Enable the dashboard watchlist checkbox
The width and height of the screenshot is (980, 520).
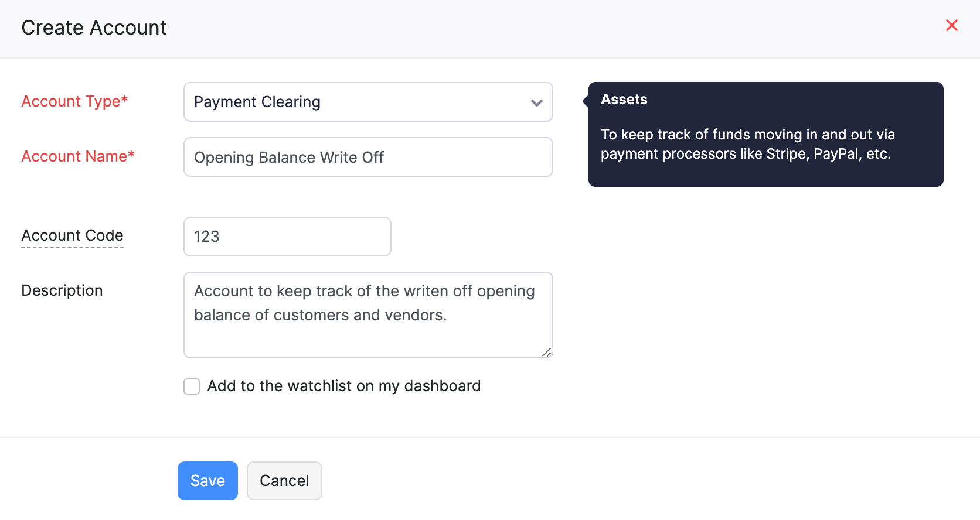click(x=192, y=386)
